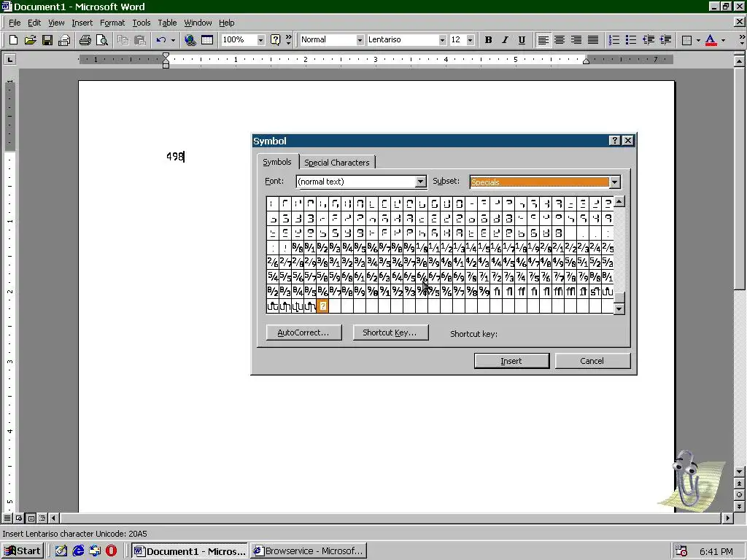
Task: Turn on numbered list
Action: tap(614, 40)
